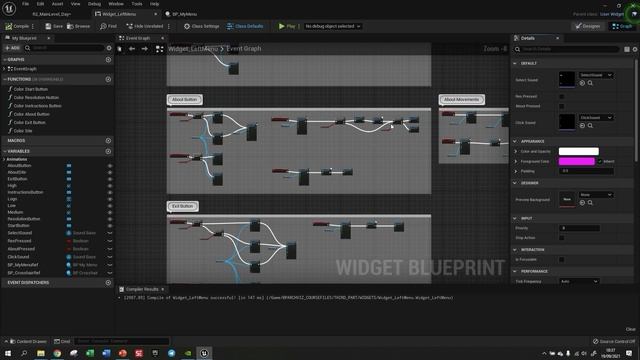
Task: Add new function with plus icon
Action: [108, 79]
